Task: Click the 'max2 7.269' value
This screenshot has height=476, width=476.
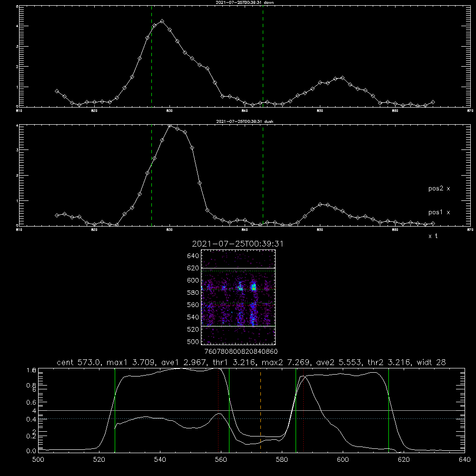Action: tap(285, 362)
